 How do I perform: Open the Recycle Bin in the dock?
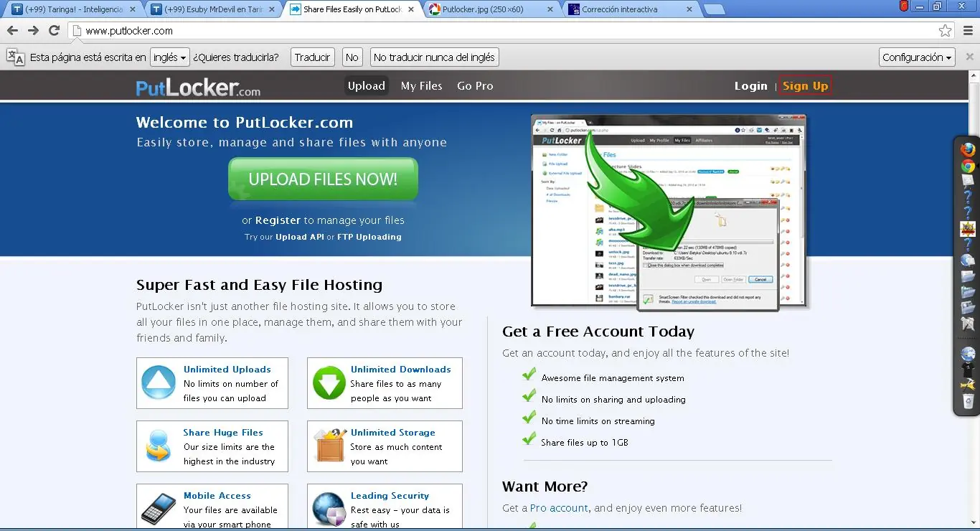pos(968,402)
